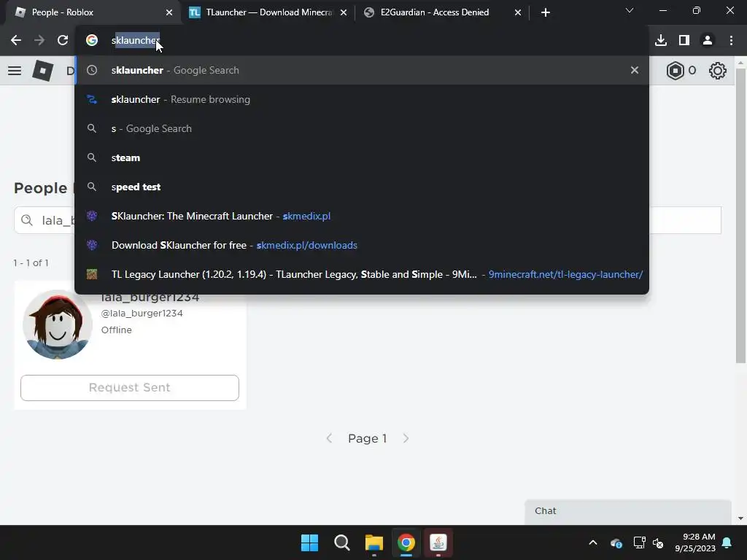
Task: Open the notification bell
Action: click(727, 542)
